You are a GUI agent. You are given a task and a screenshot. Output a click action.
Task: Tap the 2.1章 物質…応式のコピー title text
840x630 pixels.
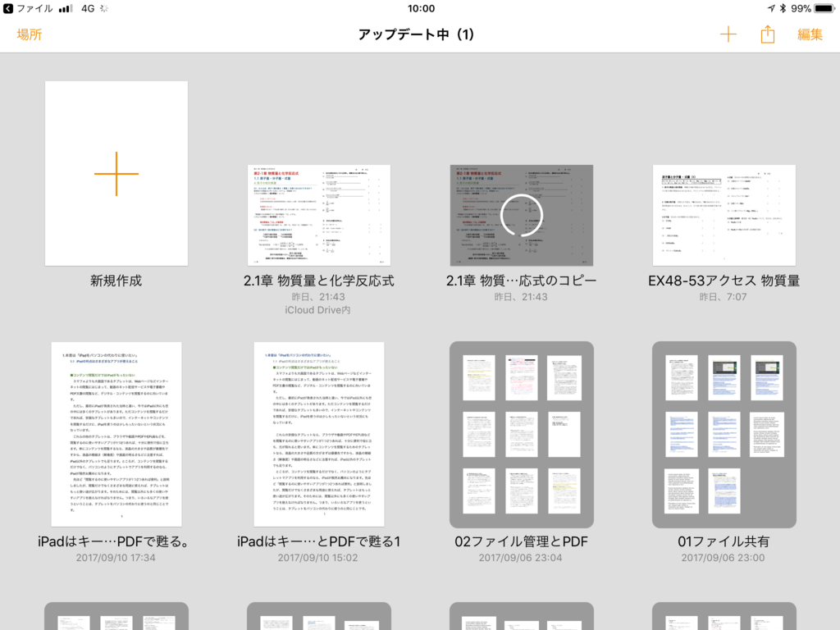click(x=521, y=281)
